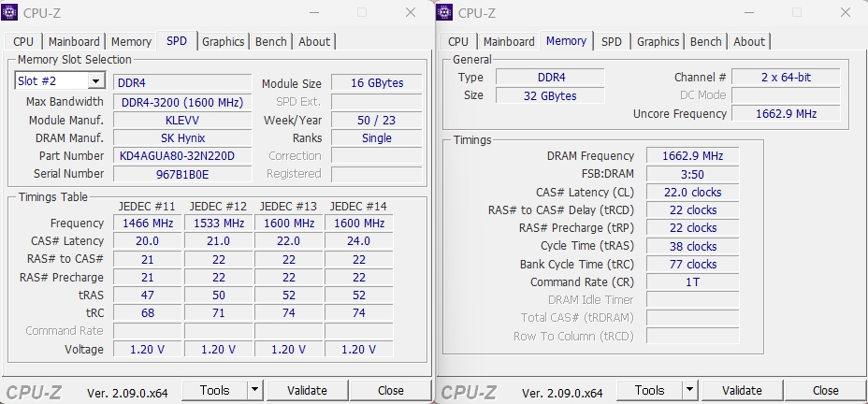This screenshot has width=868, height=404.
Task: Open the Slot #2 dropdown arrow
Action: coord(95,80)
